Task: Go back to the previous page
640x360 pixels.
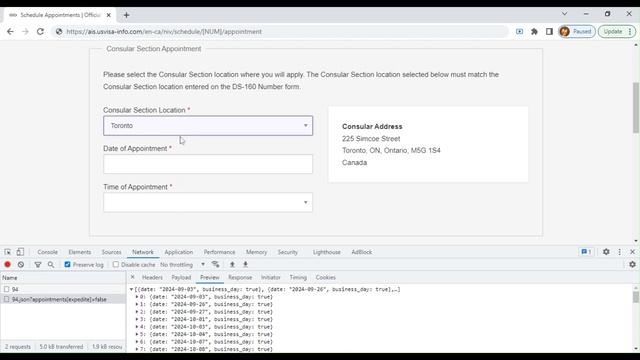Action: coord(10,31)
